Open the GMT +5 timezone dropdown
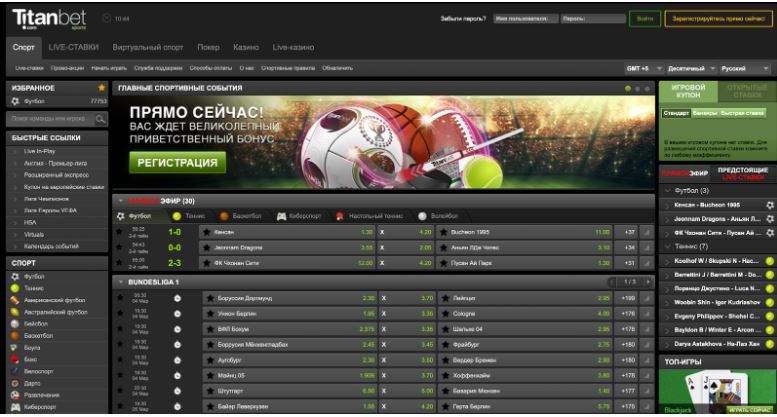777x417 pixels. pyautogui.click(x=641, y=67)
